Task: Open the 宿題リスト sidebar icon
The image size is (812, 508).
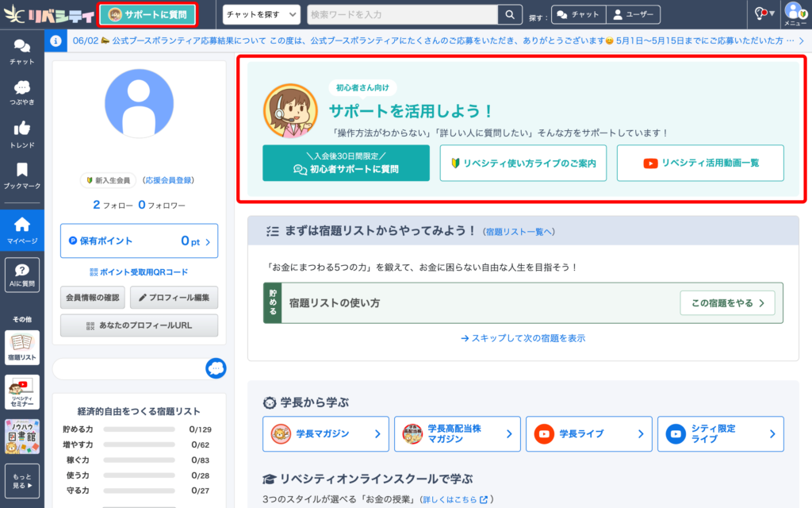Action: pyautogui.click(x=21, y=348)
